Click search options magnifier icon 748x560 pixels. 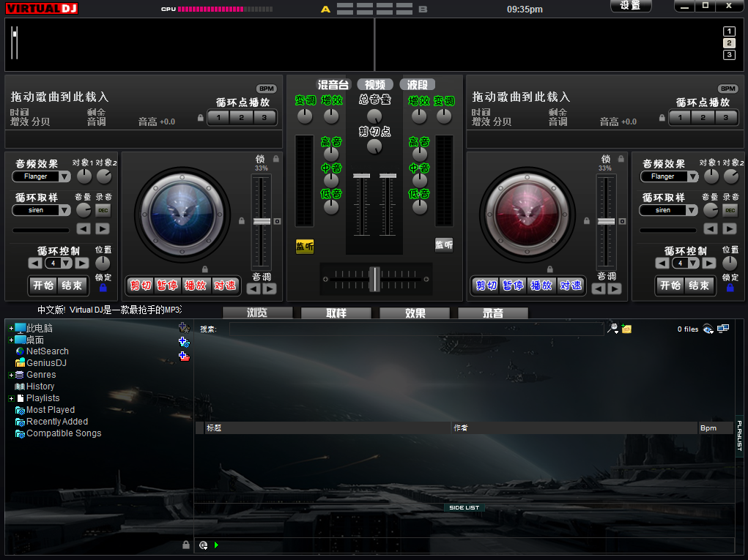tap(612, 329)
